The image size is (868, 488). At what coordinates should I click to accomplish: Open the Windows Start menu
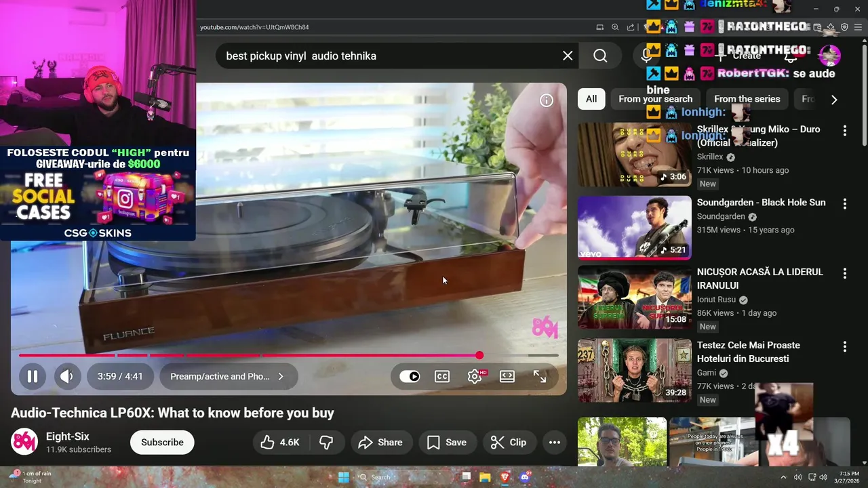344,477
